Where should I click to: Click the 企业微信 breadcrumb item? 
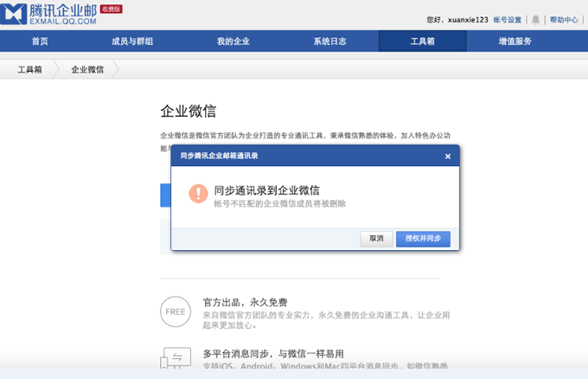(x=86, y=69)
